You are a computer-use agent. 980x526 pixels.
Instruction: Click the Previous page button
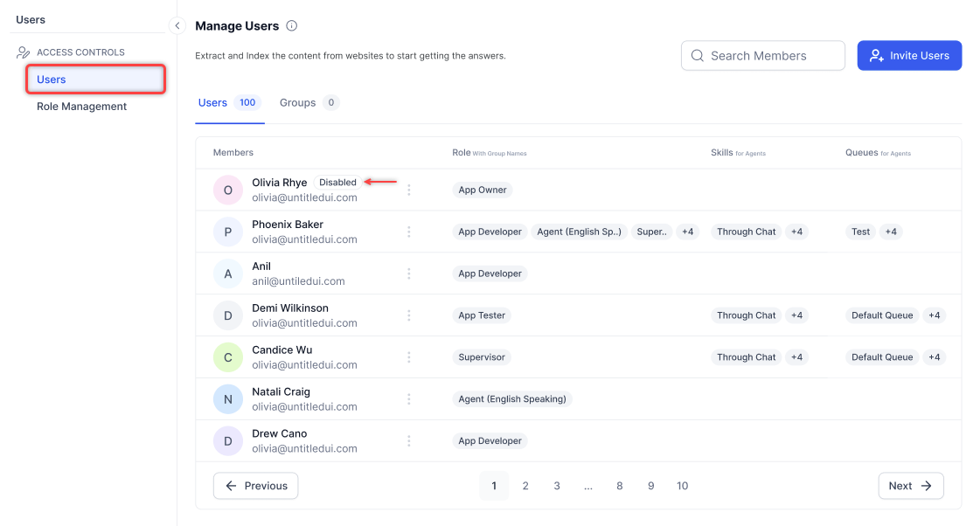(255, 486)
